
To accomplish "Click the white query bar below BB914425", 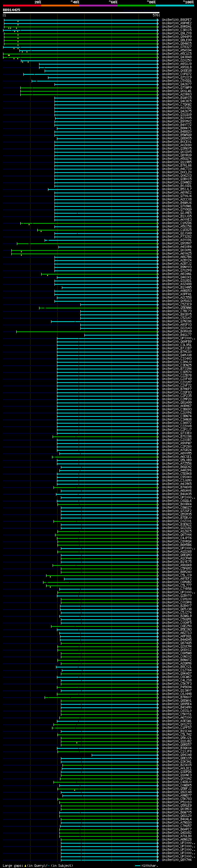I will (x=81, y=12).
